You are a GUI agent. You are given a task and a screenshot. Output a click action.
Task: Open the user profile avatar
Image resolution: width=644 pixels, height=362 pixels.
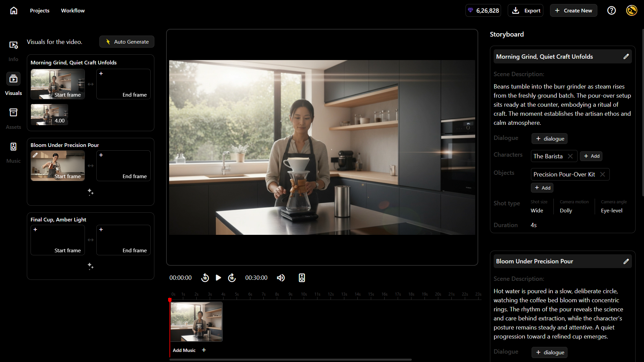pos(632,10)
